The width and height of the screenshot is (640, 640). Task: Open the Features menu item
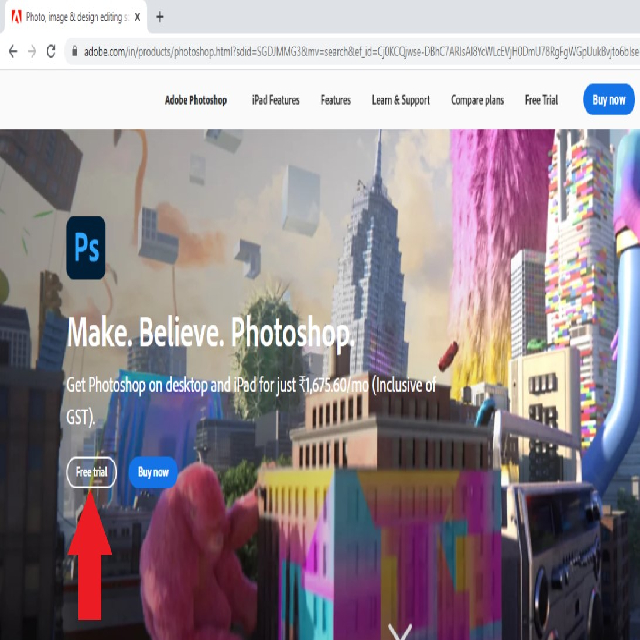coord(335,100)
